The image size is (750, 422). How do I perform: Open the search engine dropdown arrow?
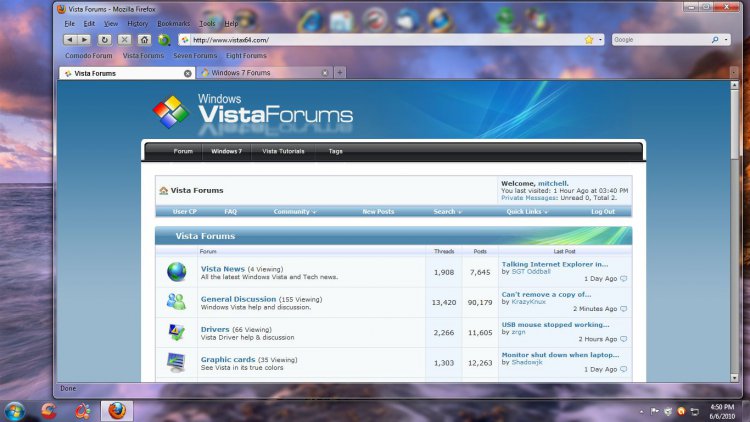pyautogui.click(x=726, y=40)
